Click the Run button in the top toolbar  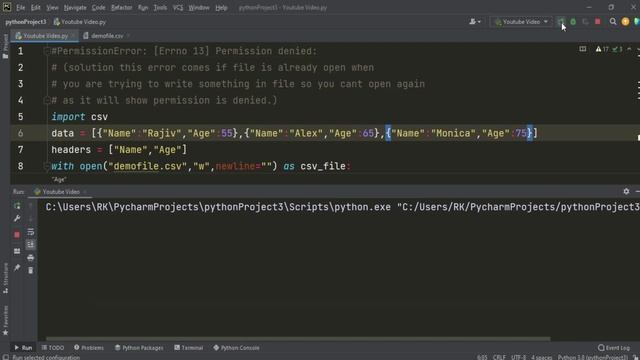(561, 22)
